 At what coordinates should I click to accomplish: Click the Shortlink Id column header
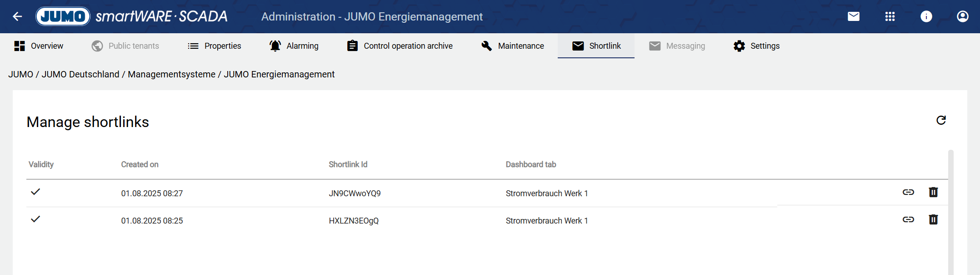click(348, 164)
